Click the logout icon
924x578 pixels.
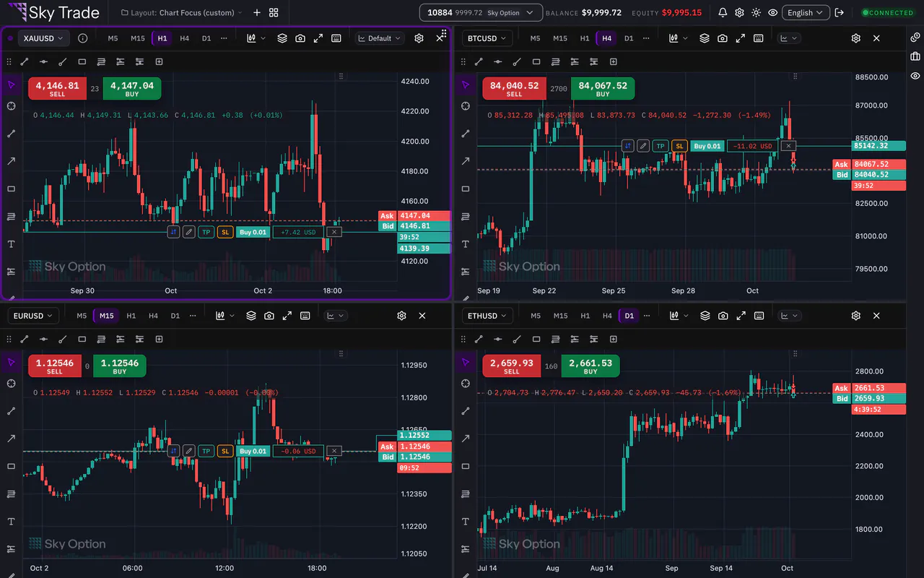839,12
